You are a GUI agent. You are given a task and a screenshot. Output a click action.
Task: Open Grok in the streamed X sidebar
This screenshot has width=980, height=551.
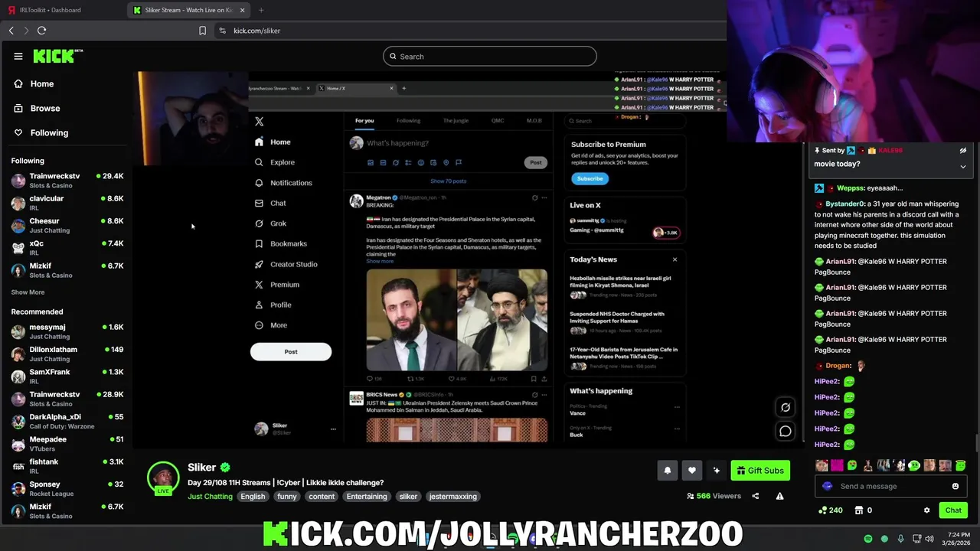271,223
